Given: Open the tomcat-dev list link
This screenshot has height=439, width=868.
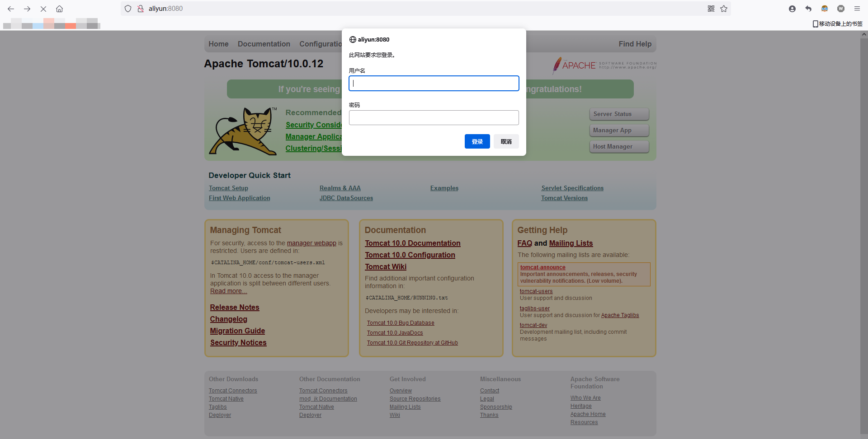Looking at the screenshot, I should (533, 325).
